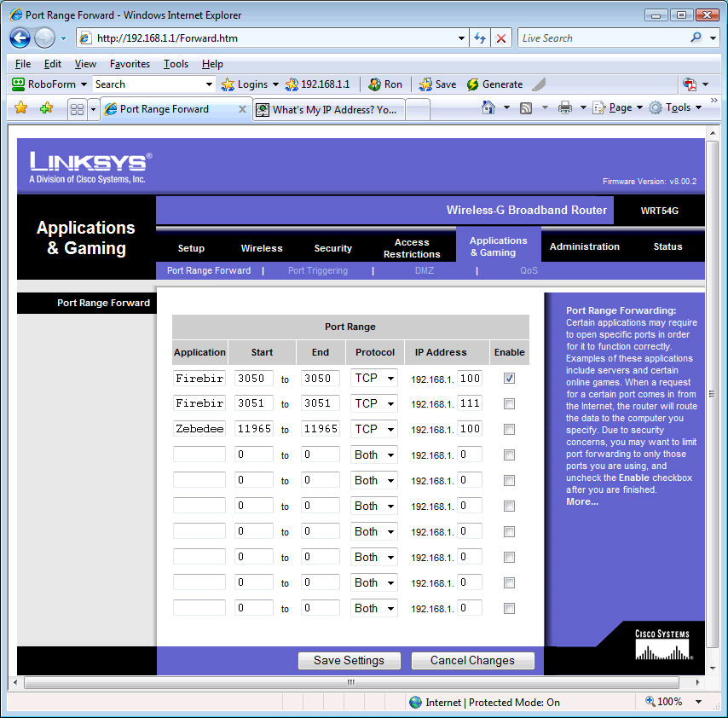Open Protocol dropdown for Firebird 3050 row
The image size is (728, 718).
coord(374,378)
